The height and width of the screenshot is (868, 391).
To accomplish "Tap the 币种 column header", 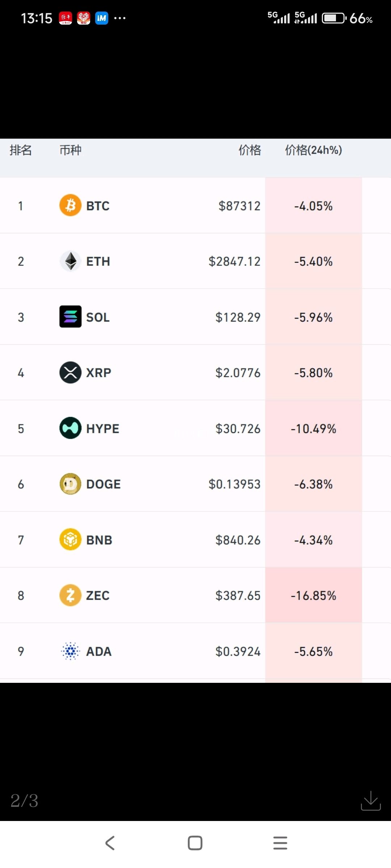I will pyautogui.click(x=71, y=150).
